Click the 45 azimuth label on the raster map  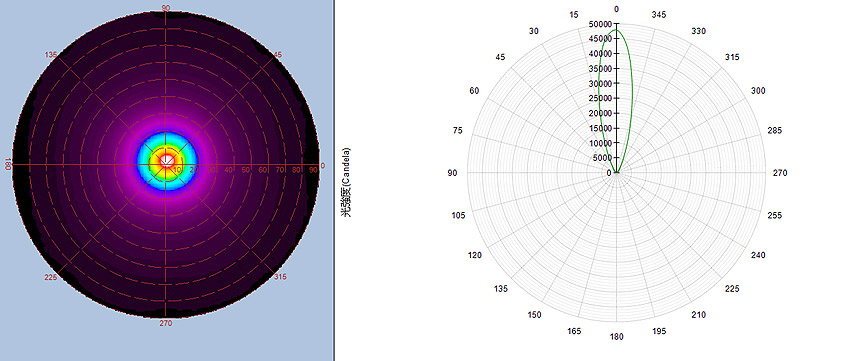coord(278,54)
